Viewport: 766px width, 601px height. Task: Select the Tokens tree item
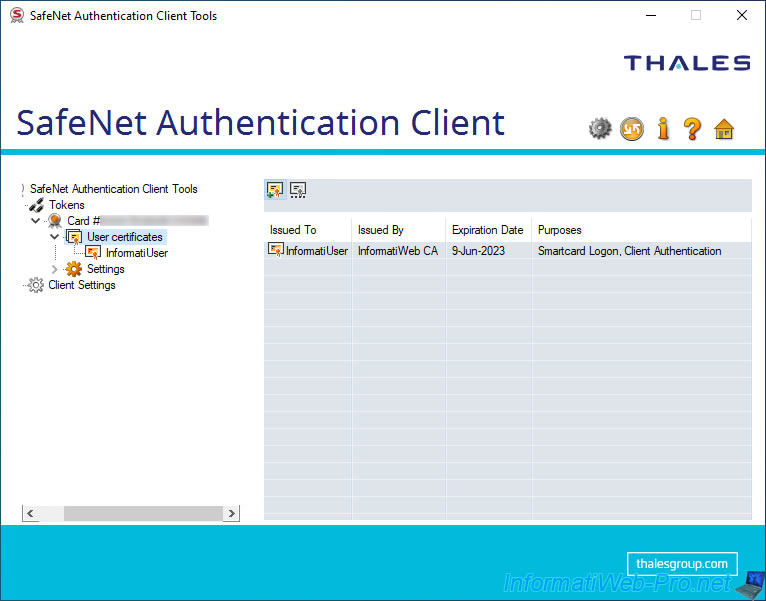(x=66, y=205)
